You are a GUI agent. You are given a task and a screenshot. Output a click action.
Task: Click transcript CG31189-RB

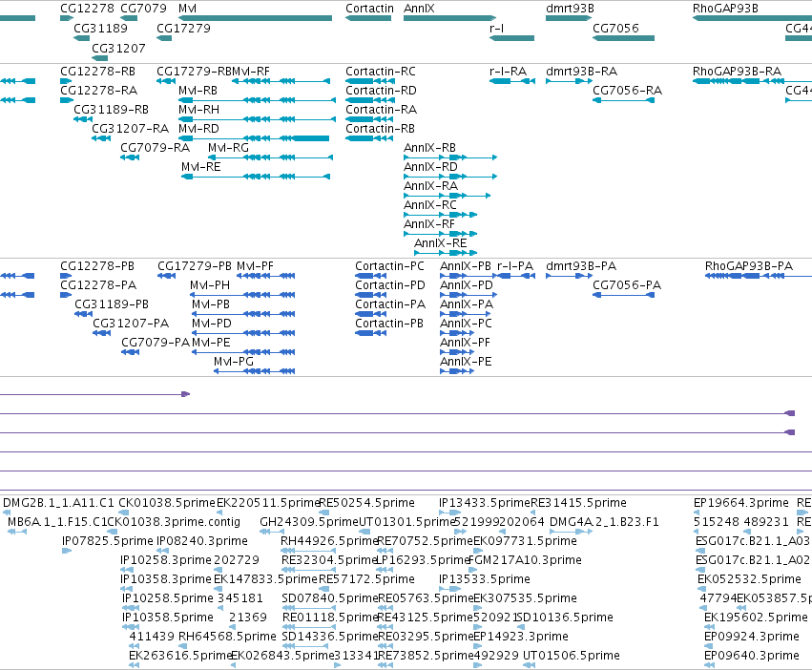[83, 119]
